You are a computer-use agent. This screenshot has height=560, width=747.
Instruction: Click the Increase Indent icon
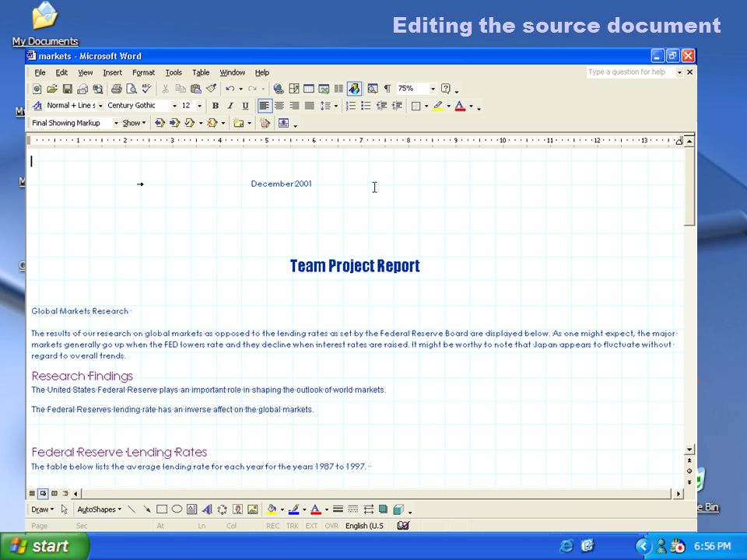pyautogui.click(x=396, y=106)
